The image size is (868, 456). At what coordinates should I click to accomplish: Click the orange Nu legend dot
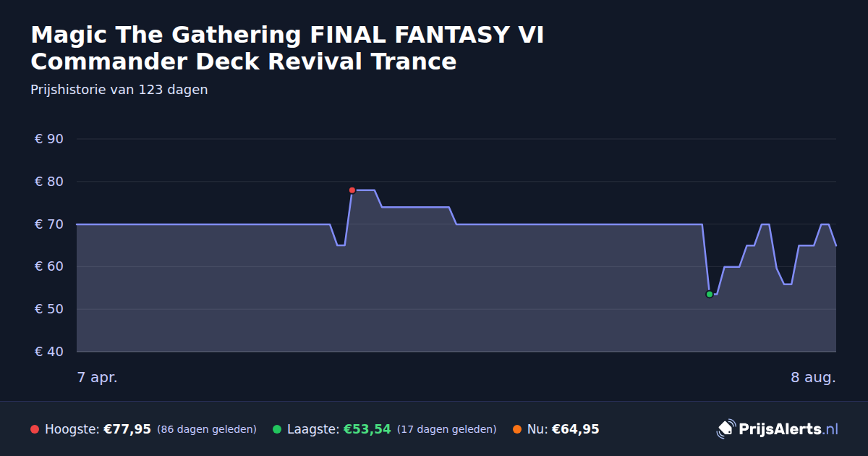(517, 429)
